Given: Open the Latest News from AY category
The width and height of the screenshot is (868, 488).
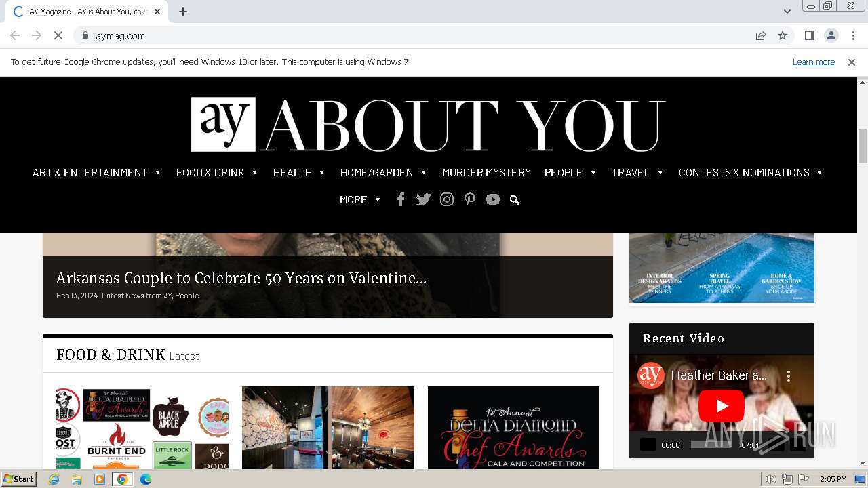Looking at the screenshot, I should pyautogui.click(x=137, y=296).
